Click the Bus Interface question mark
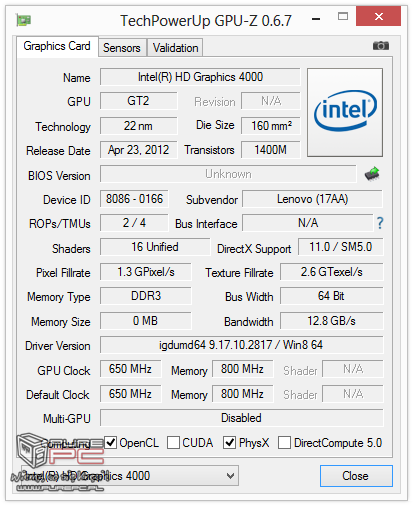 click(x=380, y=223)
